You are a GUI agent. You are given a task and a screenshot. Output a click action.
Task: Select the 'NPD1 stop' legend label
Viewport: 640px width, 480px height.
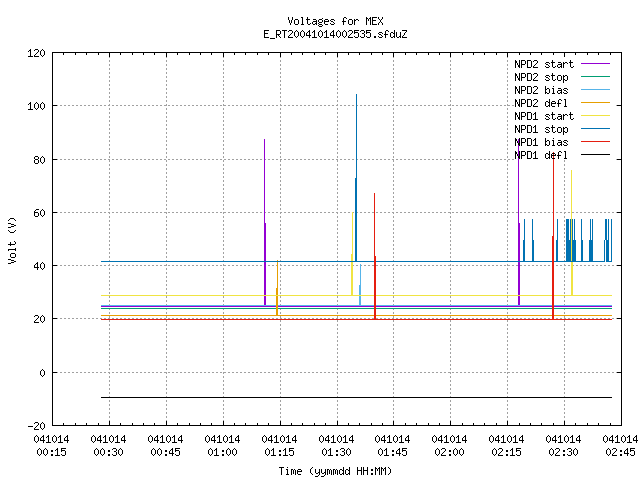click(541, 129)
